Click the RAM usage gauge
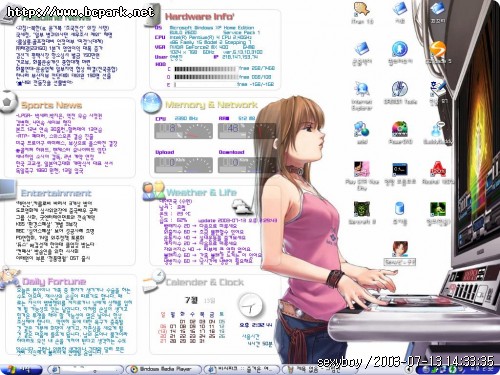Screen dimensions: 500x375 (247, 131)
